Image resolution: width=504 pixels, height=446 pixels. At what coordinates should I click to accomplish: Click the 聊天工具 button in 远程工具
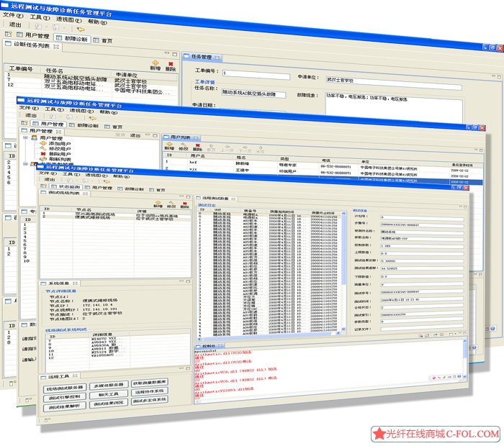[109, 394]
